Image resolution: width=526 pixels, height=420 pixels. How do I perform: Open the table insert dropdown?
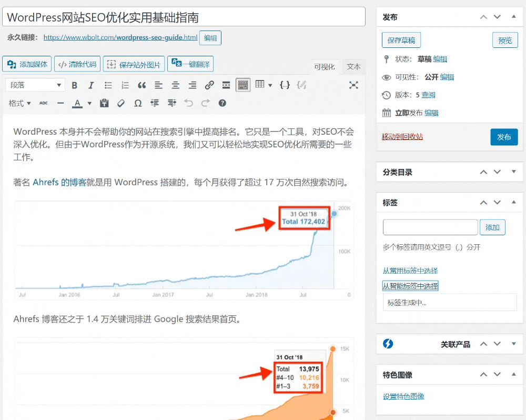coord(269,85)
